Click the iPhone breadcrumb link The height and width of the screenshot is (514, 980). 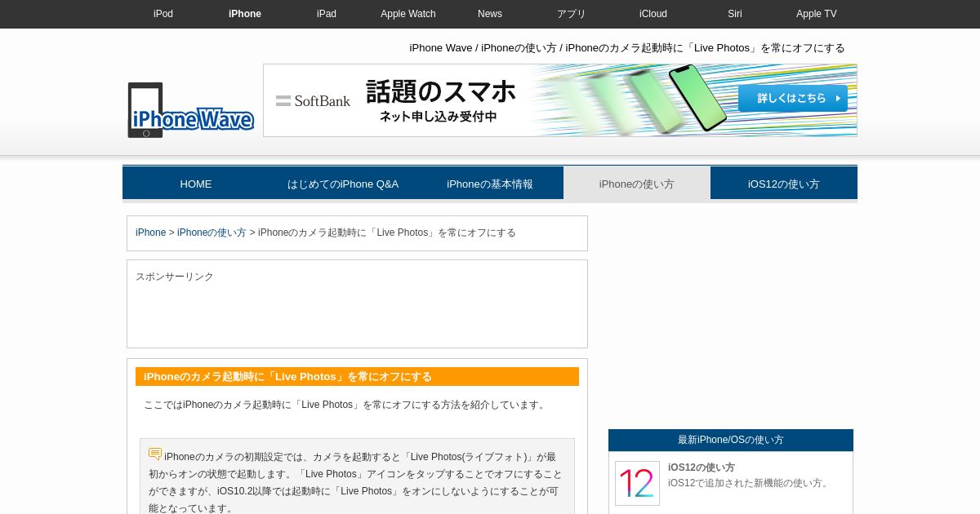(150, 233)
